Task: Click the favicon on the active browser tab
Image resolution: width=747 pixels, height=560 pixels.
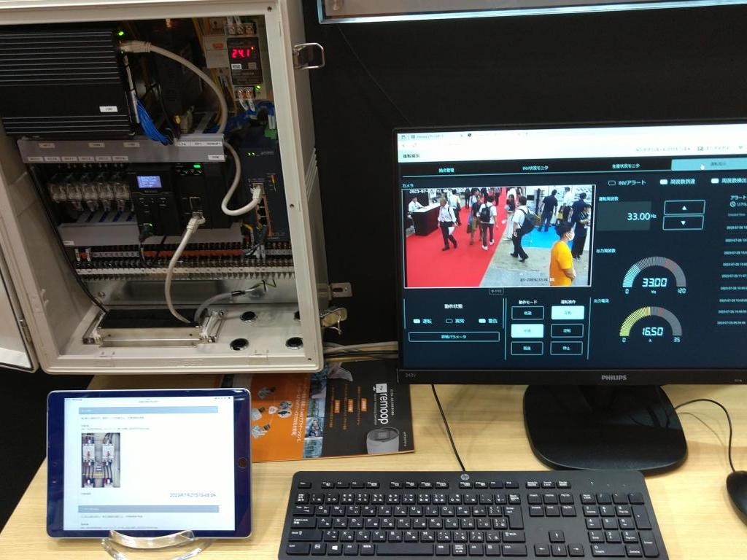Action: click(412, 135)
